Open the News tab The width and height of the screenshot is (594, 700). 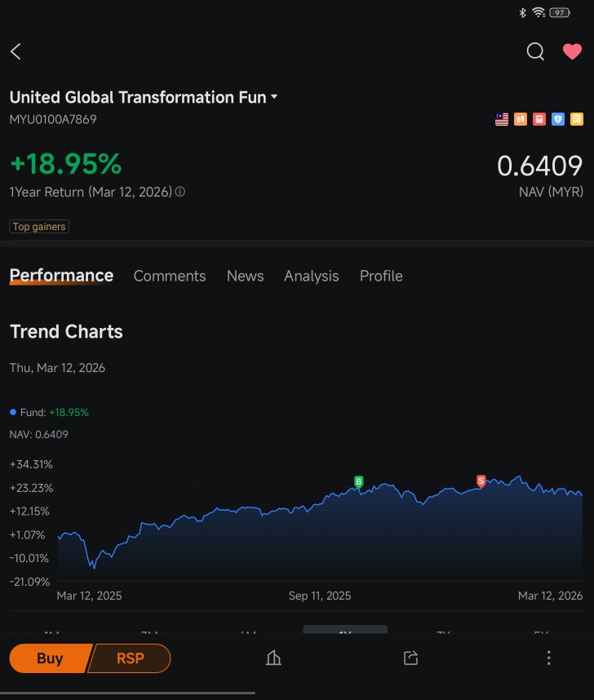[x=246, y=276]
